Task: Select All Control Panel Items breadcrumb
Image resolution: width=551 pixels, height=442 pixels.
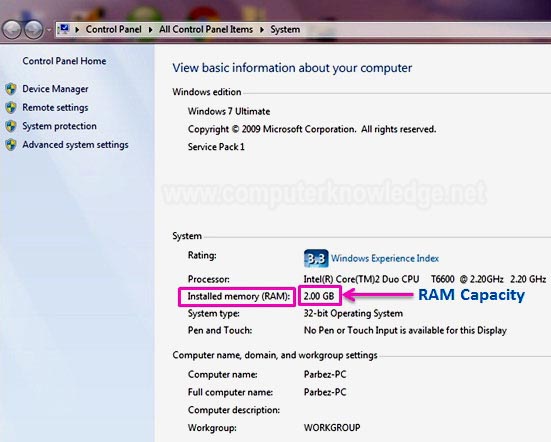Action: click(206, 29)
